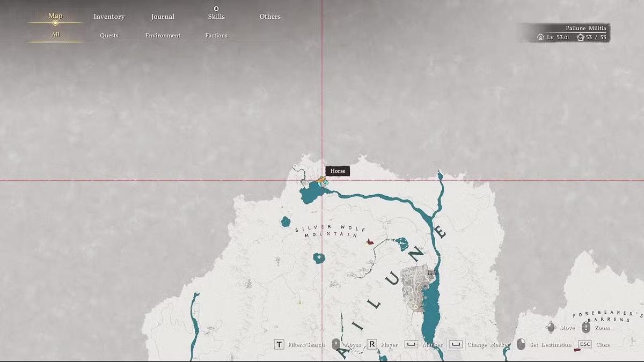The height and width of the screenshot is (362, 644).
Task: Center map on Player
Action: coord(389,345)
